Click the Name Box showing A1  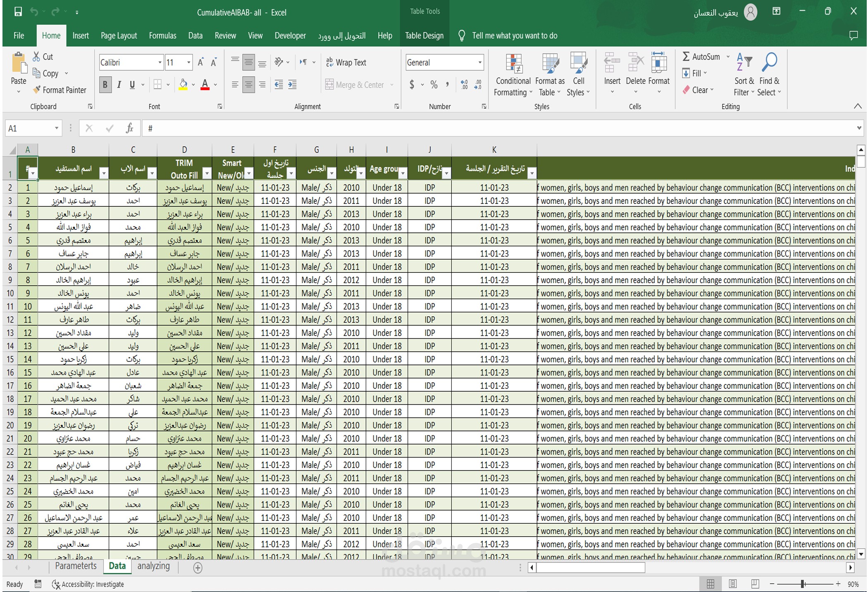[x=28, y=129]
